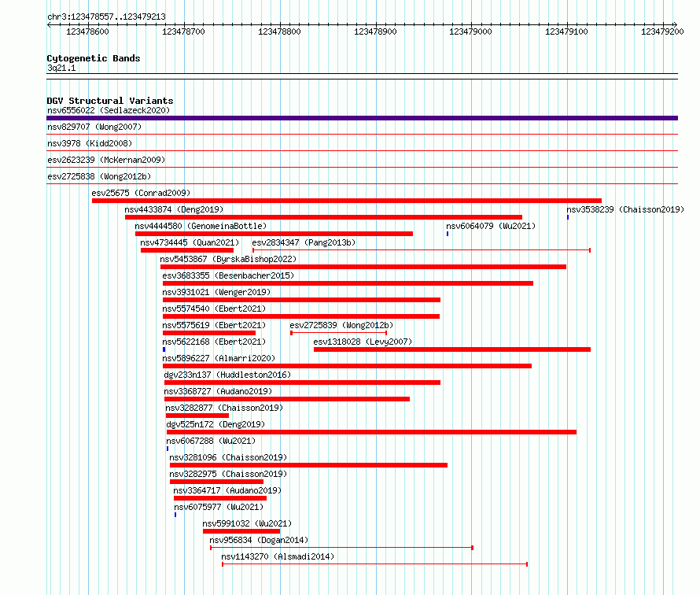Click nsv4734445 (Quan2021) label
The image size is (700, 595).
pos(190,242)
